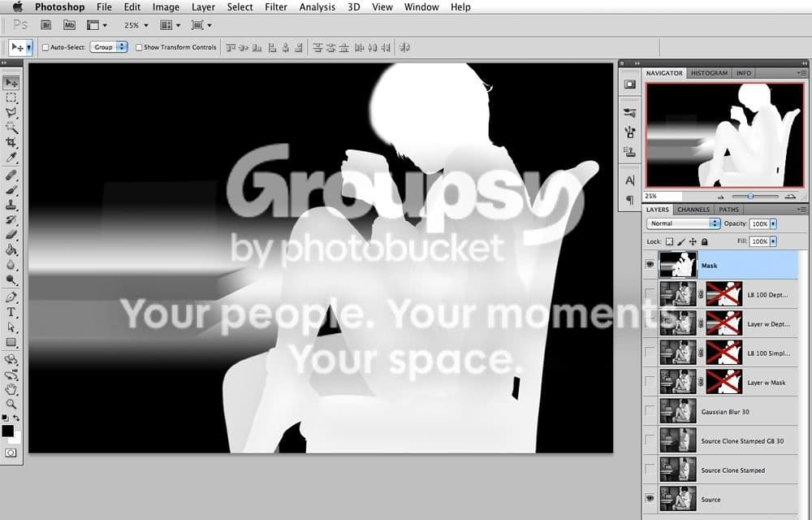812x520 pixels.
Task: Open the Apple menu
Action: pos(18,6)
